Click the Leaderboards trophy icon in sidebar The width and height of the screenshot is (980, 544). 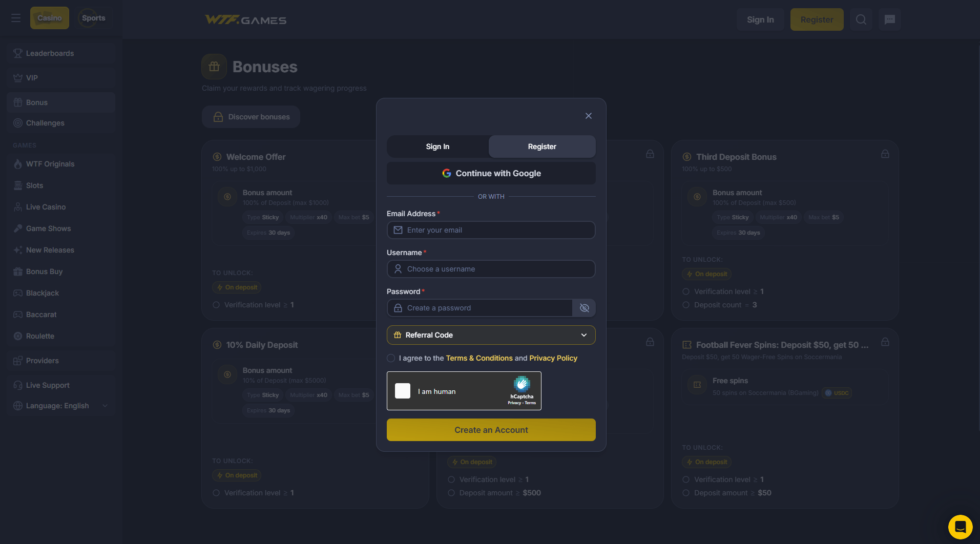[18, 53]
